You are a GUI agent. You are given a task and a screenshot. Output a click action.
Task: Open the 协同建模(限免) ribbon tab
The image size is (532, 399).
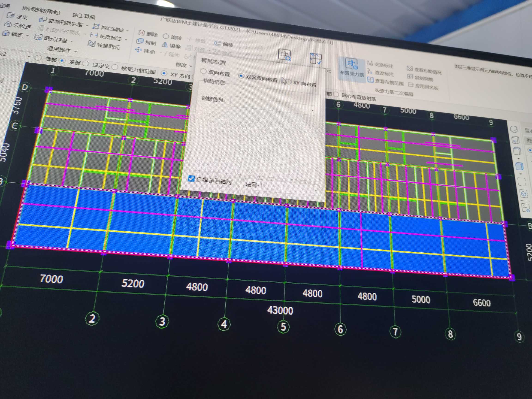coord(41,10)
